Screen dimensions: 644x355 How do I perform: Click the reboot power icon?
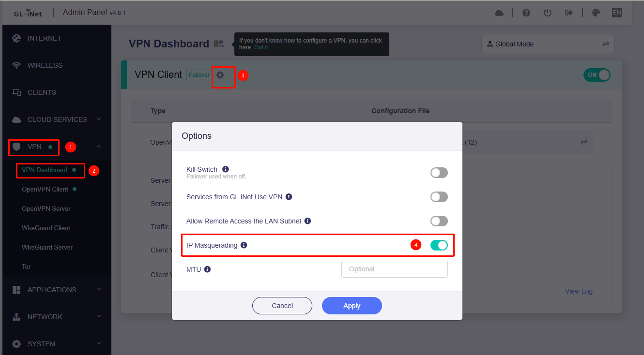[x=548, y=13]
